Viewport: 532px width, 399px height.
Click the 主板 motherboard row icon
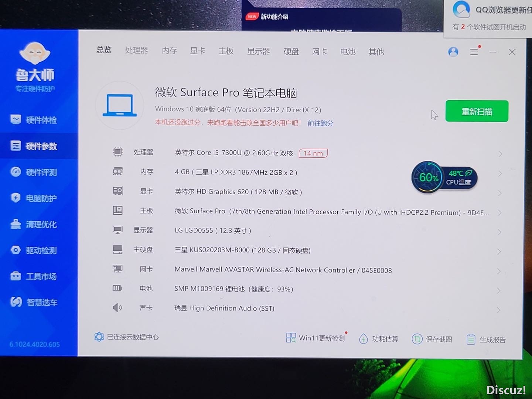(x=118, y=210)
